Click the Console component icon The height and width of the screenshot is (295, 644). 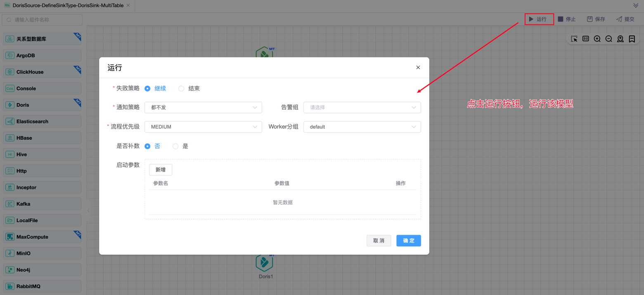[x=10, y=88]
